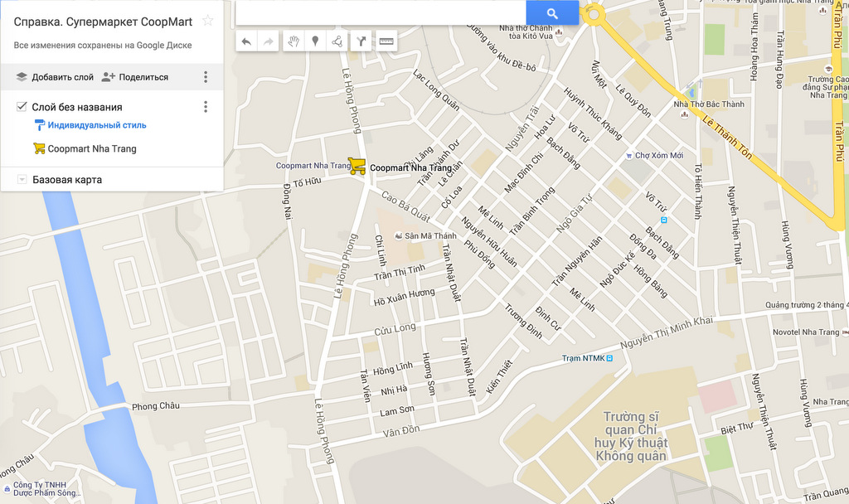Select the Add marker pin tool
This screenshot has width=849, height=504.
pos(315,41)
